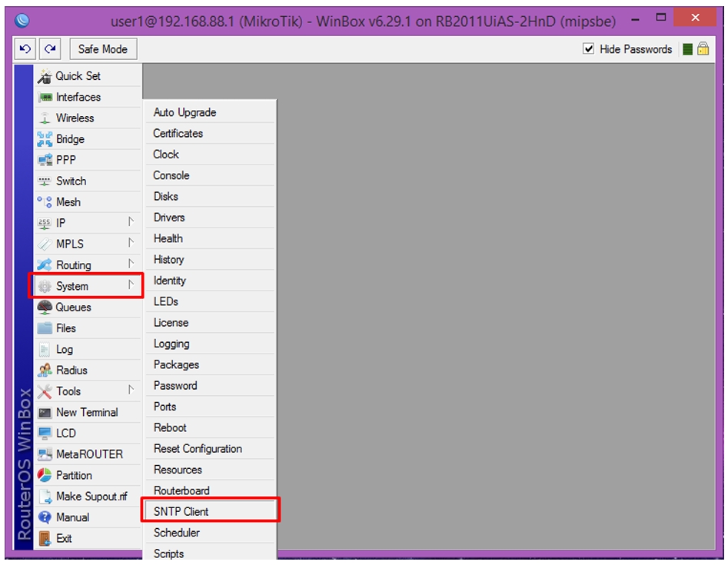Select Auto Upgrade menu entry
This screenshot has width=728, height=565.
click(211, 112)
